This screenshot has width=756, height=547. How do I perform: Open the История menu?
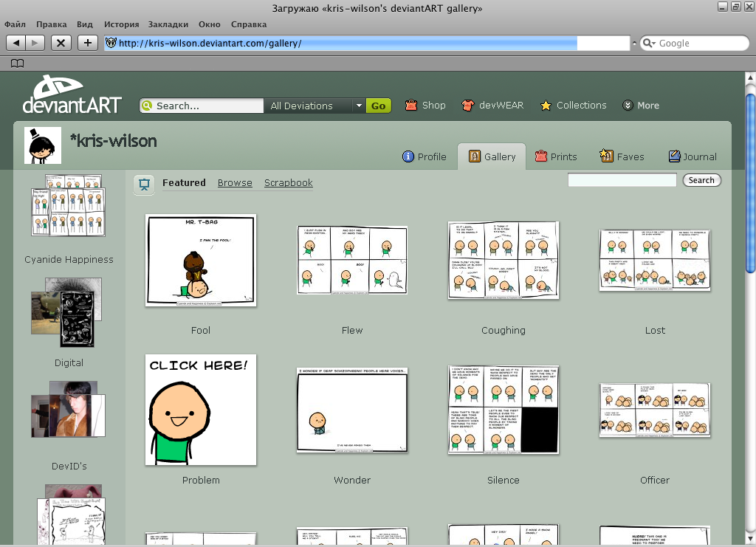coord(122,24)
